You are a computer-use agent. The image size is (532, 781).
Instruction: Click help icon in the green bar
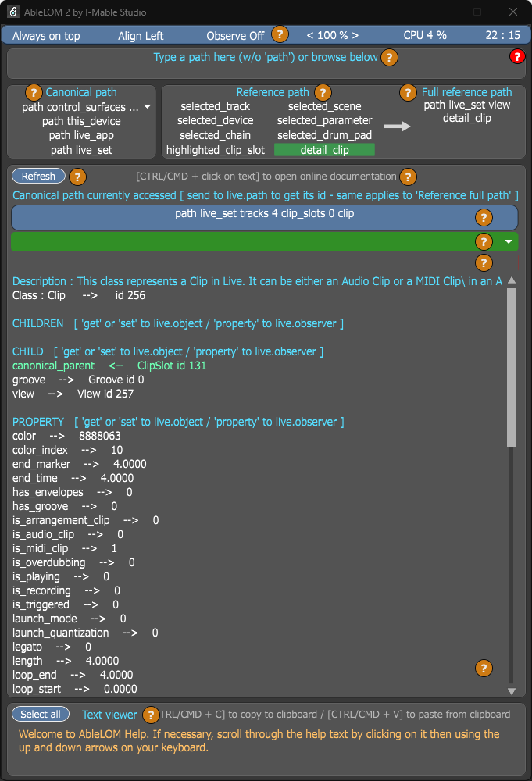484,241
